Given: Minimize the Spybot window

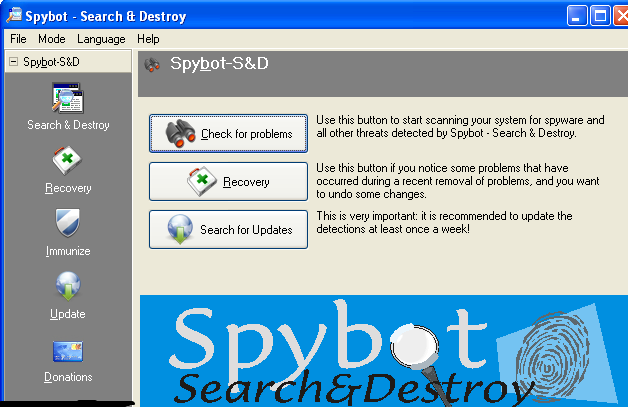Looking at the screenshot, I should coord(577,16).
